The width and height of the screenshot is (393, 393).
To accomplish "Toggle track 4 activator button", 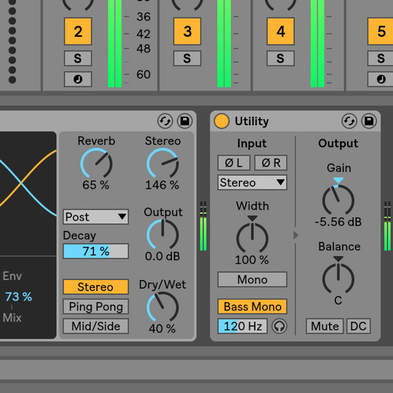I will [x=280, y=32].
